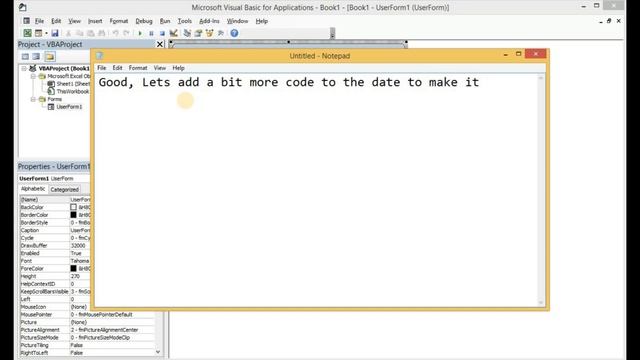Switch to Alphabetic properties tab
Screen dimensions: 640x360
coord(33,189)
